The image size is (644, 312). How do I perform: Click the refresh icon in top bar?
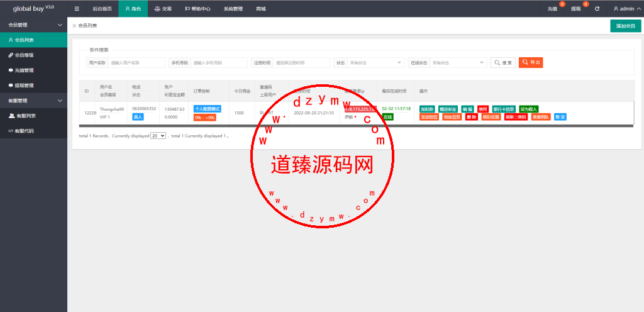click(597, 9)
